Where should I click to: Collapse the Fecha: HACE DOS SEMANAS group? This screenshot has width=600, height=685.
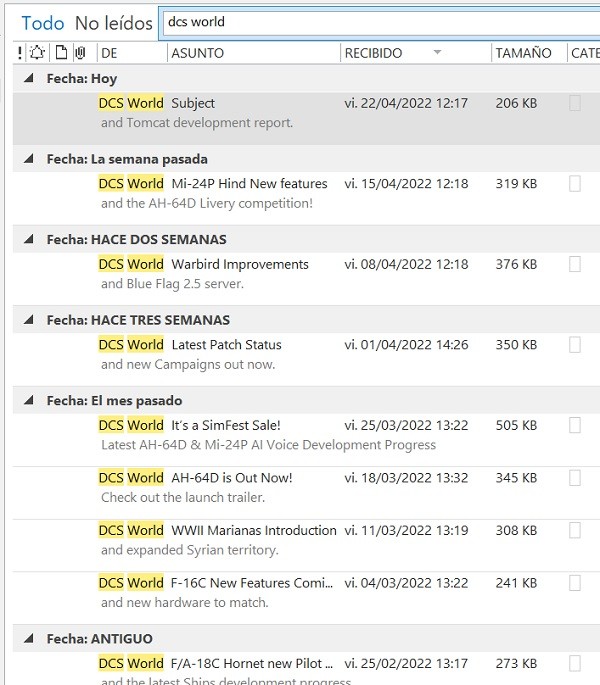(29, 239)
